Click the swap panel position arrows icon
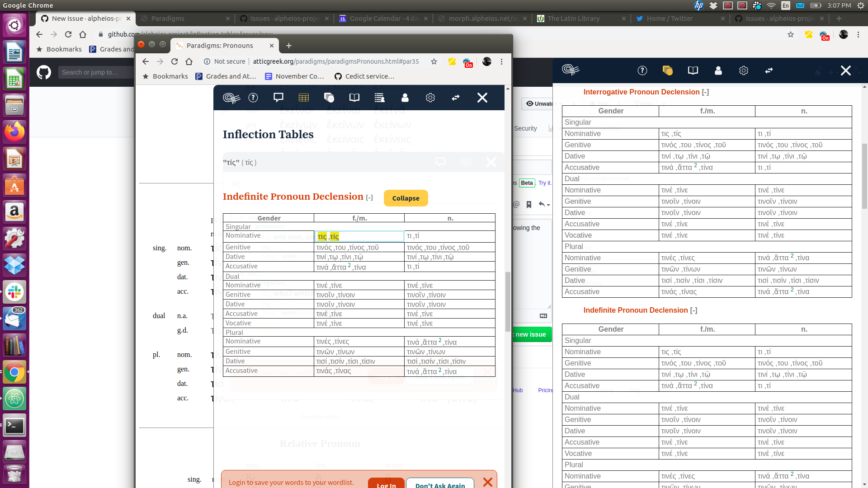 click(455, 98)
